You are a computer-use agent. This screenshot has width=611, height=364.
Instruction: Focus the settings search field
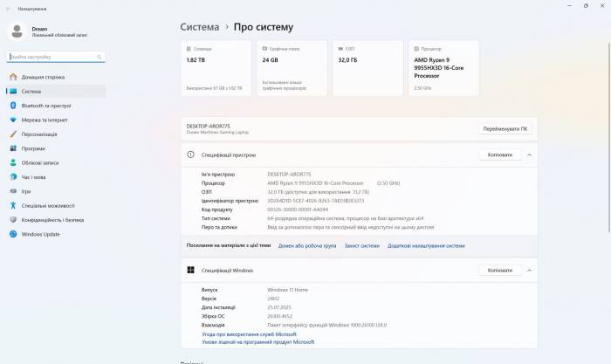(56, 57)
